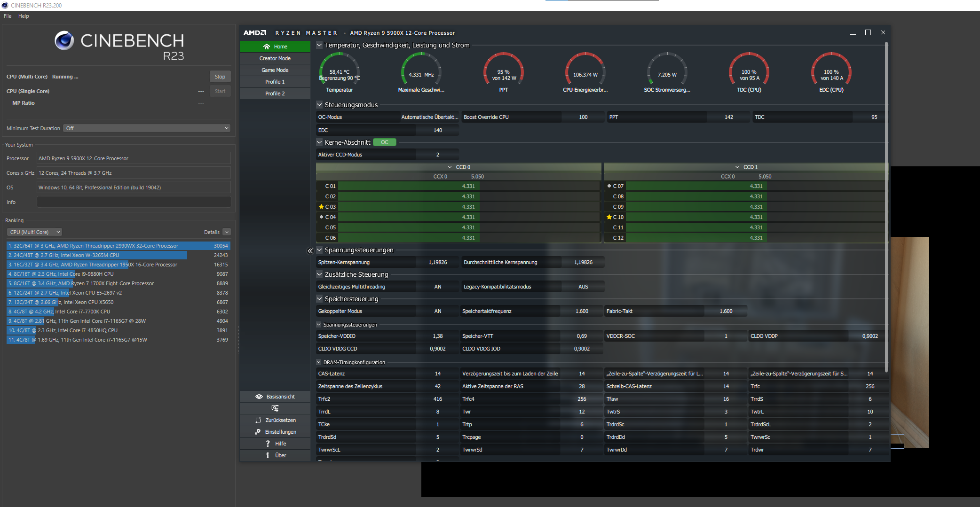Click the Cinebench sphere logo icon
980x507 pixels.
64,41
